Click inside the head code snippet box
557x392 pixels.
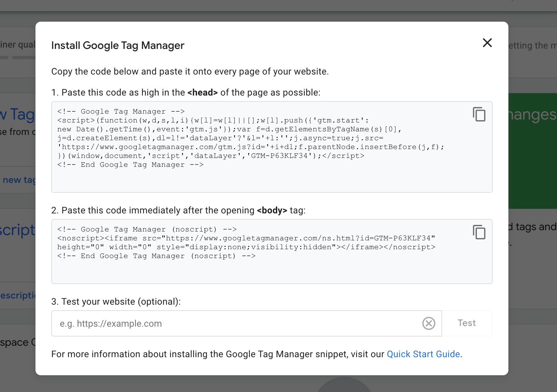[x=272, y=147]
